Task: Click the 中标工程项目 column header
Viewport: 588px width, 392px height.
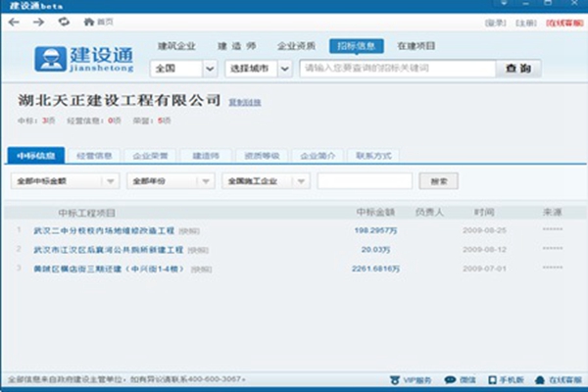Action: [86, 213]
